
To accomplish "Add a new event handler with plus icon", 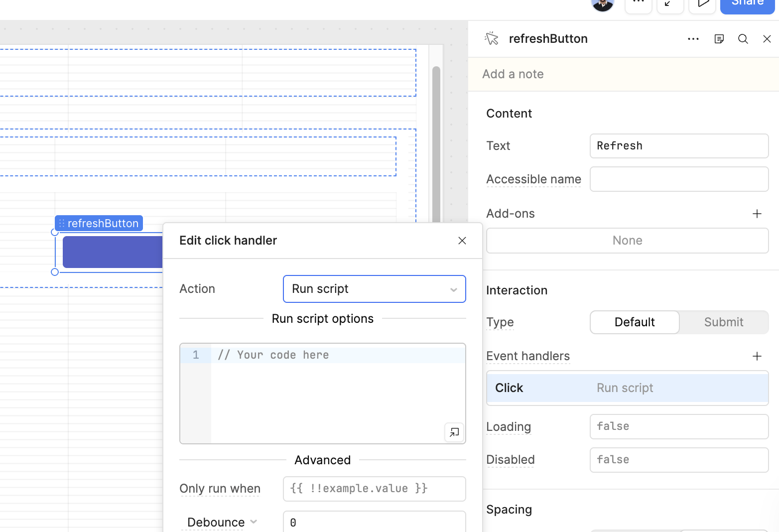I will [x=757, y=356].
